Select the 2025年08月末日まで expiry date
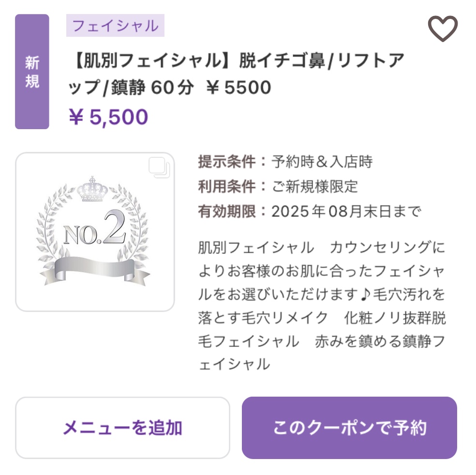 click(x=346, y=211)
